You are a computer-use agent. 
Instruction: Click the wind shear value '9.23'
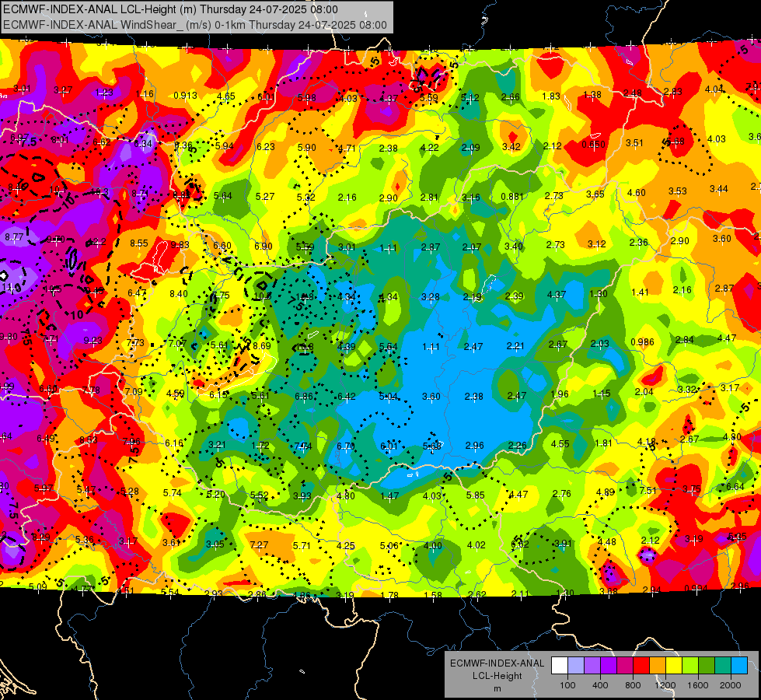93,341
